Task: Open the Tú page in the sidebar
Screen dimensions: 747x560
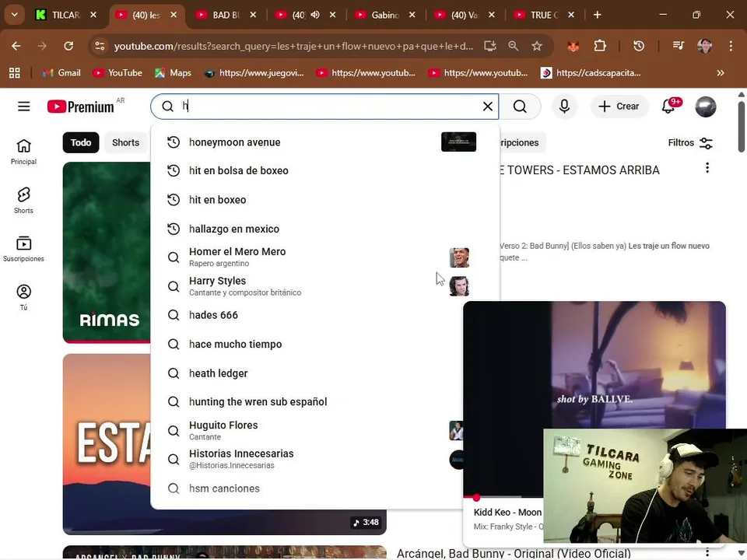Action: click(x=23, y=297)
